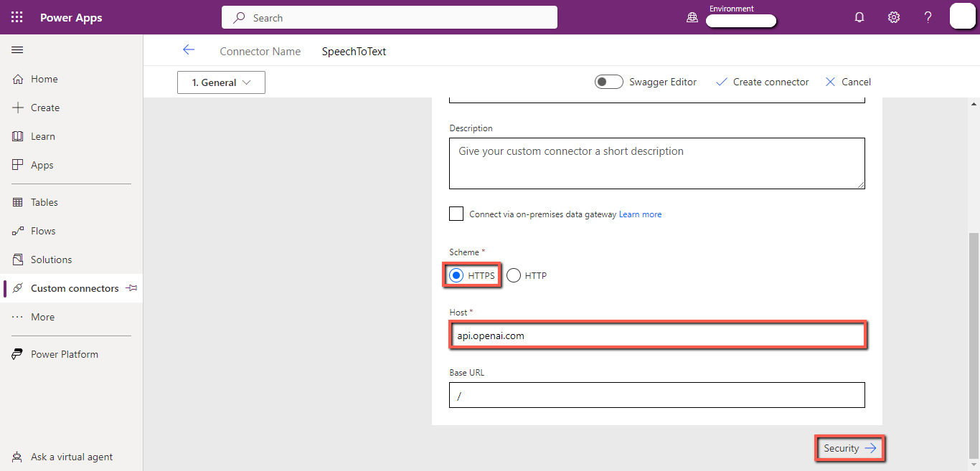The height and width of the screenshot is (471, 980).
Task: Select Custom connectors in the sidebar
Action: tap(72, 288)
